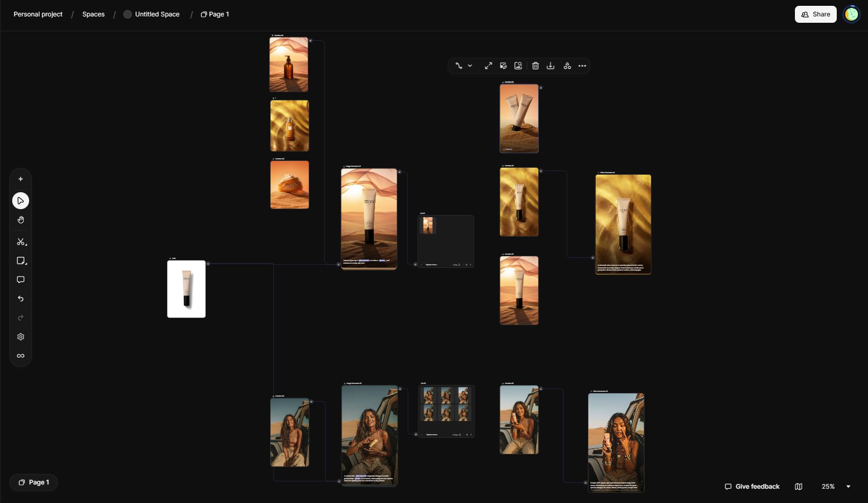
Task: Click the Share button
Action: pos(816,14)
